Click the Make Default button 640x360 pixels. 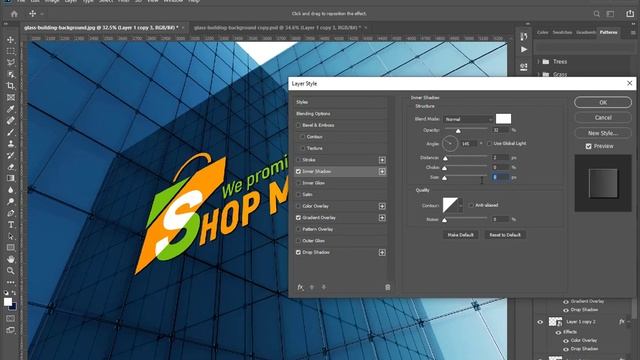460,235
